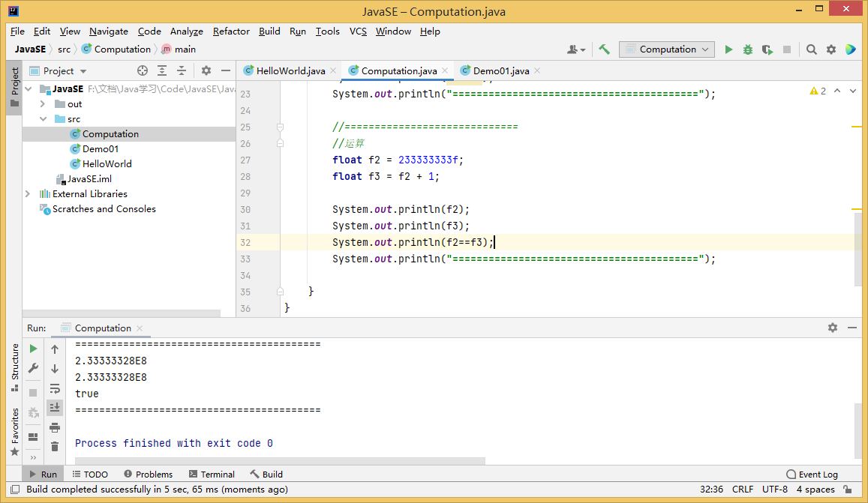Change UTF-8 file encoding
Image resolution: width=868 pixels, height=503 pixels.
pyautogui.click(x=775, y=490)
